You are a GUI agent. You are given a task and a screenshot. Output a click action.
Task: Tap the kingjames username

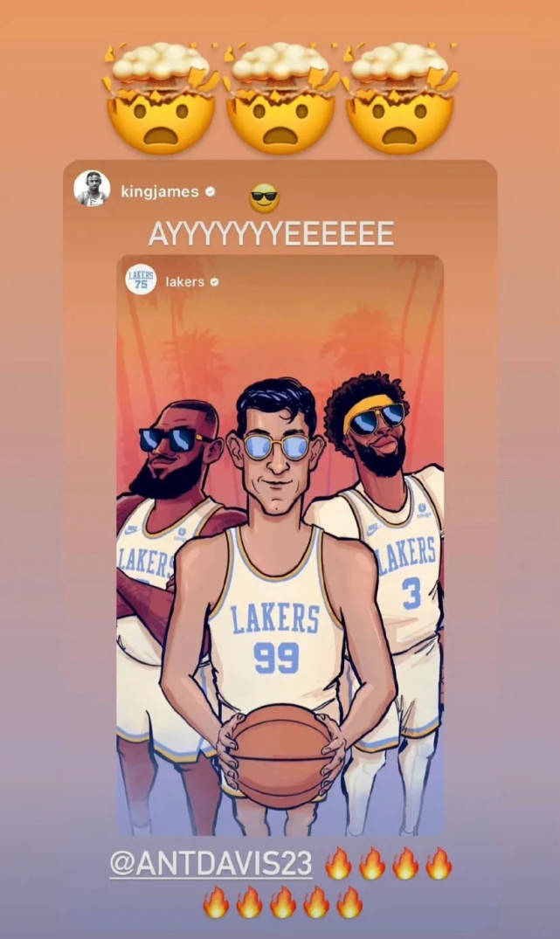160,191
